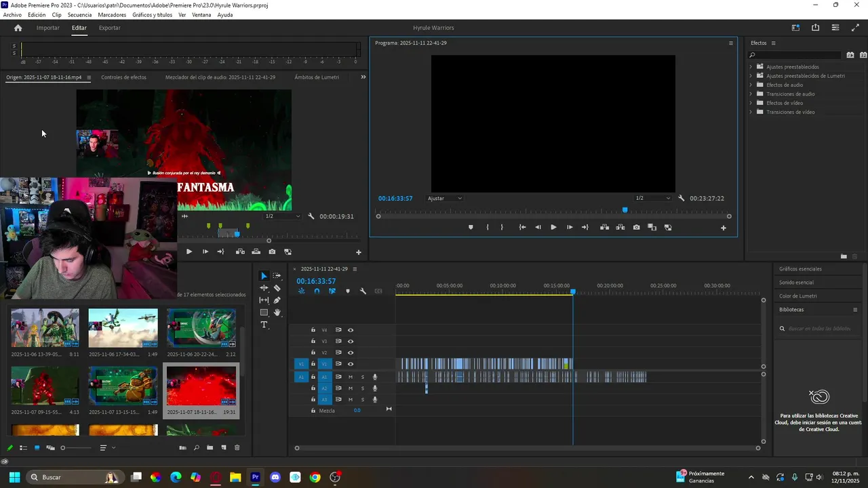Open Program monitor settings wrench

click(681, 199)
